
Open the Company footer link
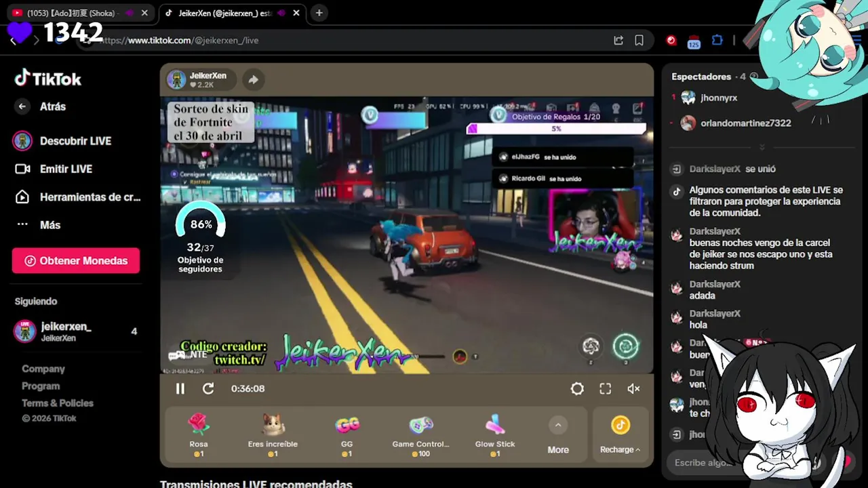[43, 369]
